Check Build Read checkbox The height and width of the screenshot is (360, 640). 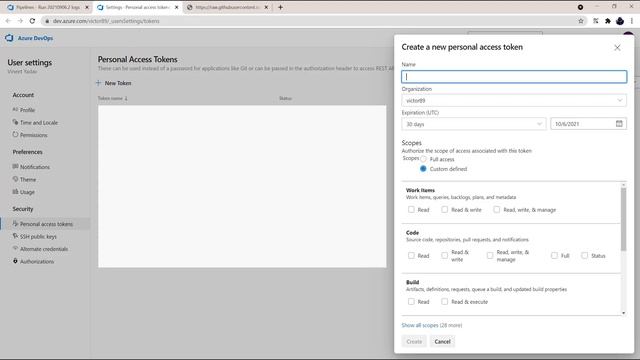tap(411, 302)
